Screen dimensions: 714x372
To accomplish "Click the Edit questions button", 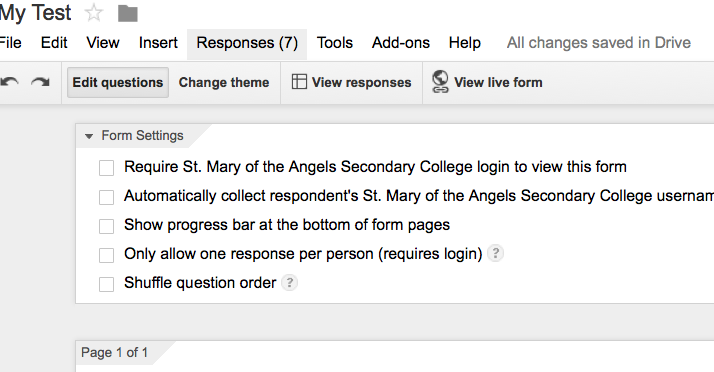I will coord(118,82).
